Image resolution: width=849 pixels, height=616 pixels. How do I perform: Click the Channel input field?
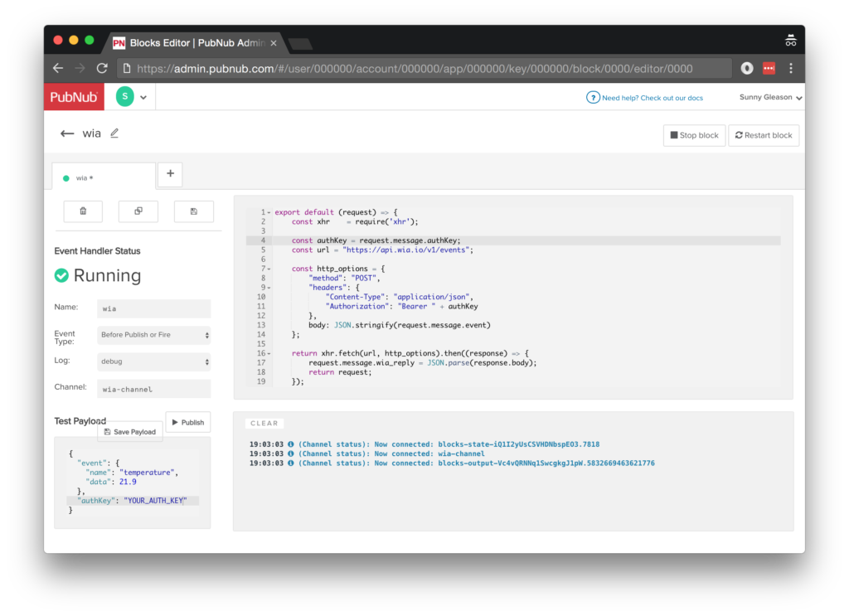(153, 389)
